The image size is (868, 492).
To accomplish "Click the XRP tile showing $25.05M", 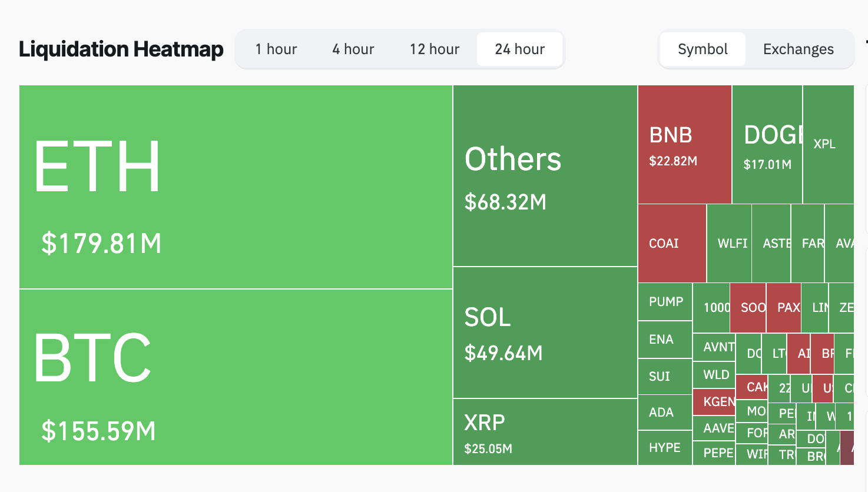I will (x=545, y=433).
